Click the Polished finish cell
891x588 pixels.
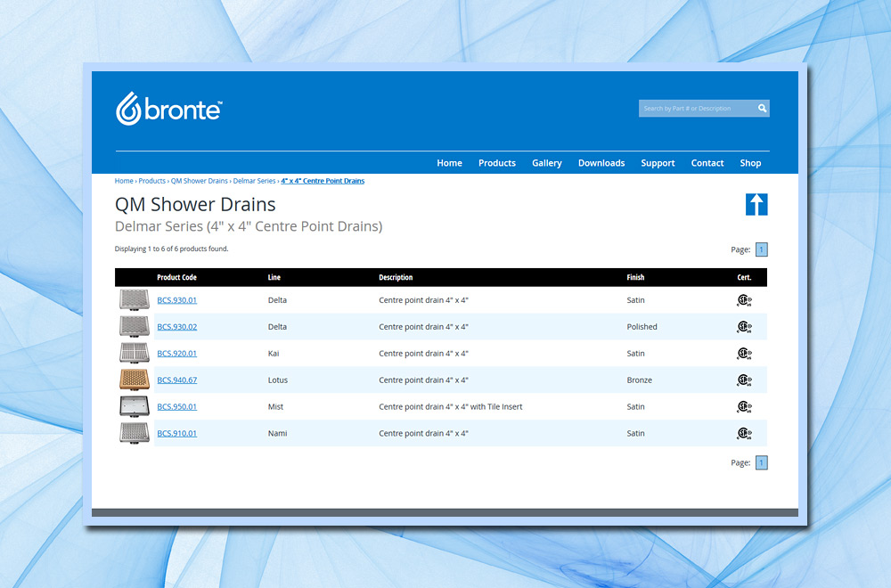[x=642, y=327]
